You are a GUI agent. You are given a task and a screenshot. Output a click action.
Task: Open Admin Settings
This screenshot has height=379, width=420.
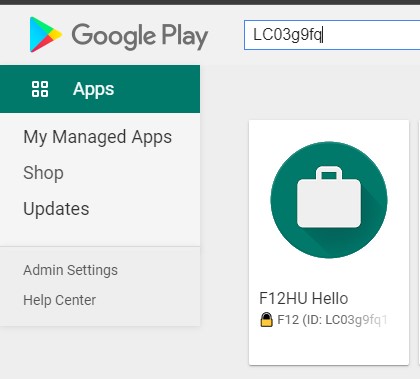click(70, 270)
